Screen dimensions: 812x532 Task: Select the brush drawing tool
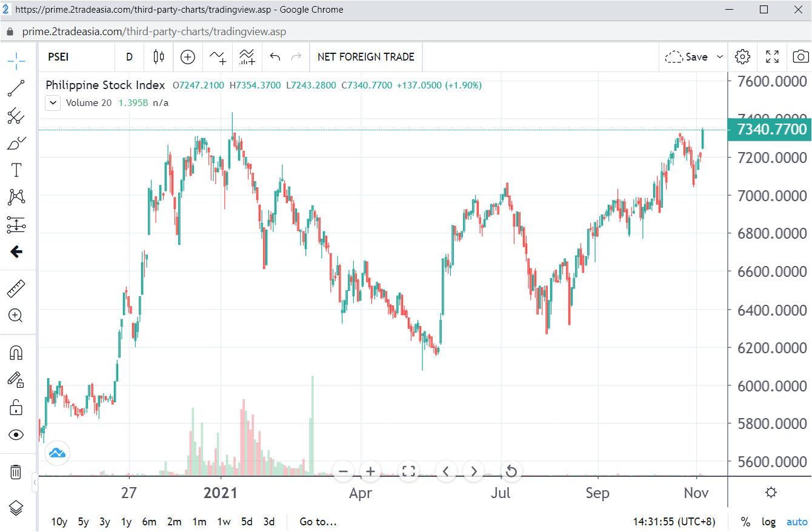coord(16,144)
